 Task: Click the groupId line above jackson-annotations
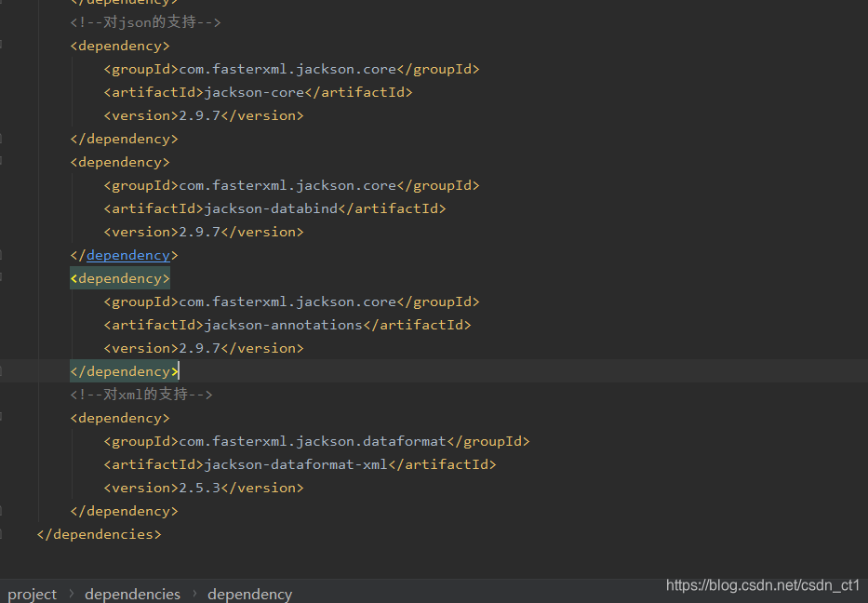(292, 301)
